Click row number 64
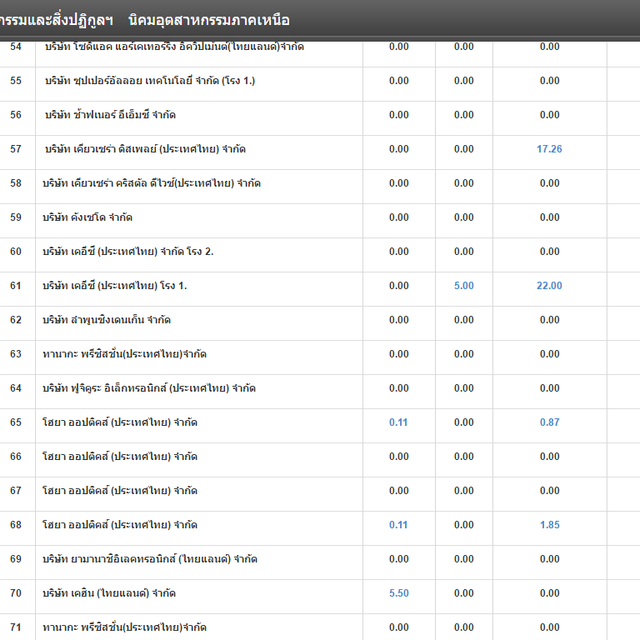Screen dimensions: 640x640 tap(16, 388)
